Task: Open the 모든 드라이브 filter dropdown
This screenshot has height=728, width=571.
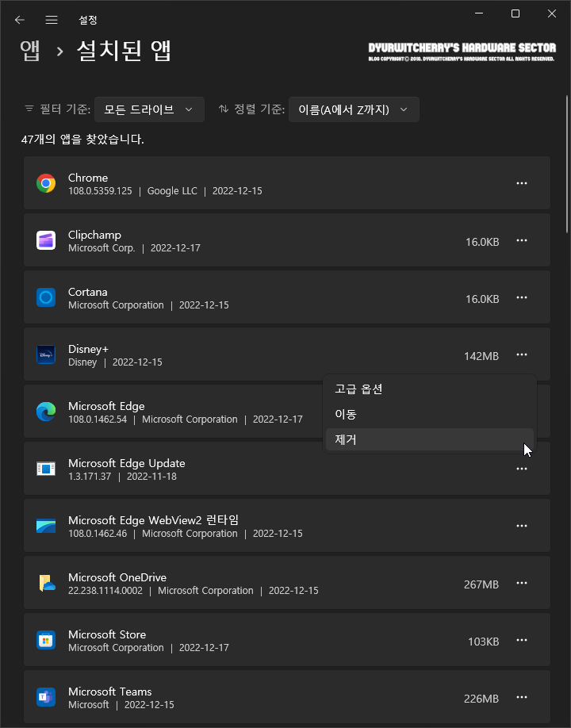Action: click(x=149, y=109)
